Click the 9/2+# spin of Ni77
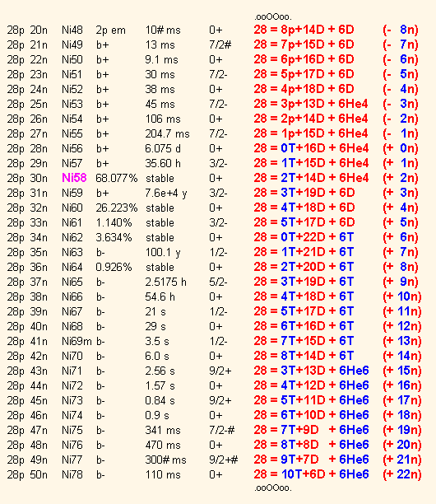This screenshot has height=504, width=436. (223, 460)
